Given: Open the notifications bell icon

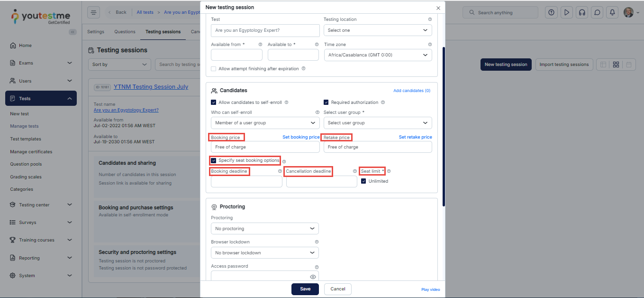Looking at the screenshot, I should click(x=613, y=12).
